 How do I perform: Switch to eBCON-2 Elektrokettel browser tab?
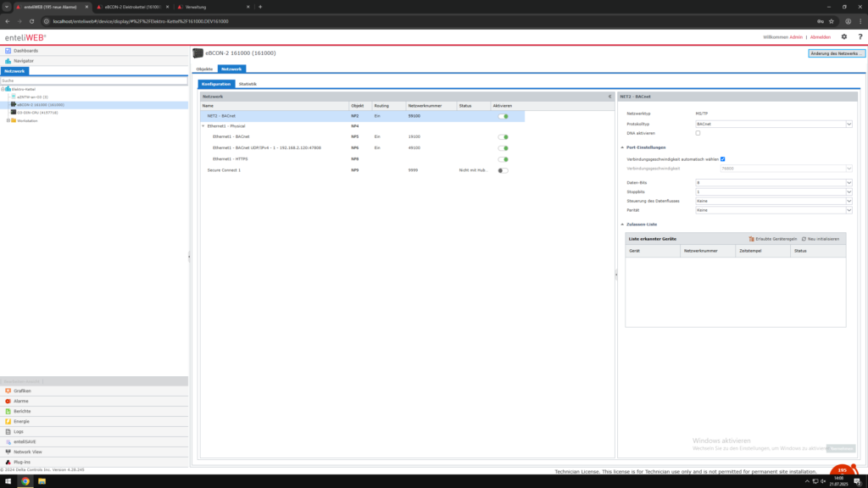click(133, 7)
